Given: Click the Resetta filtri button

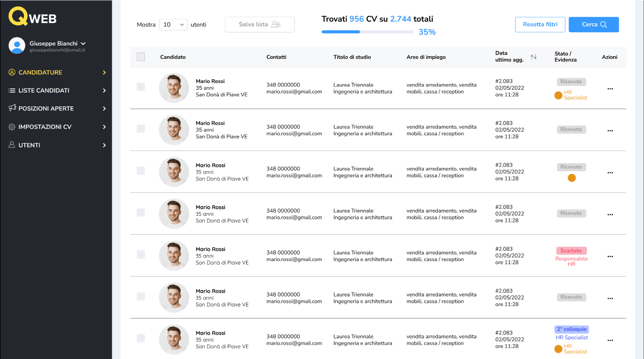Looking at the screenshot, I should point(540,25).
